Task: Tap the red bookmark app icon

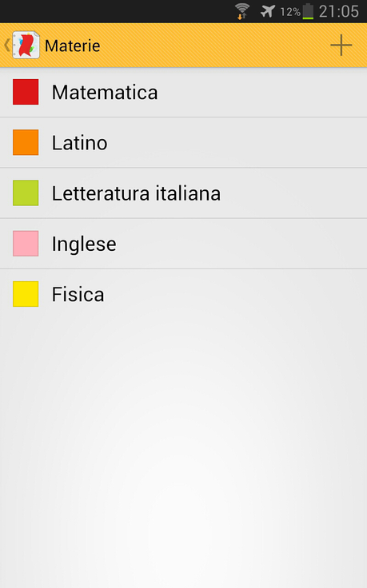Action: tap(26, 45)
